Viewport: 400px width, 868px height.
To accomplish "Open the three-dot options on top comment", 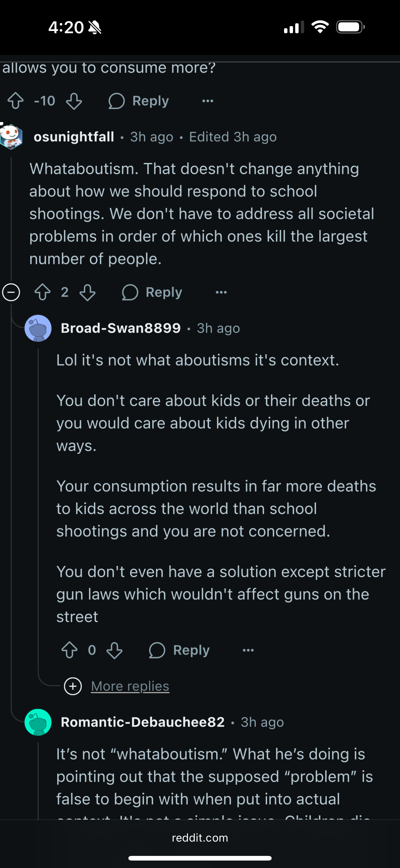I will click(x=208, y=101).
